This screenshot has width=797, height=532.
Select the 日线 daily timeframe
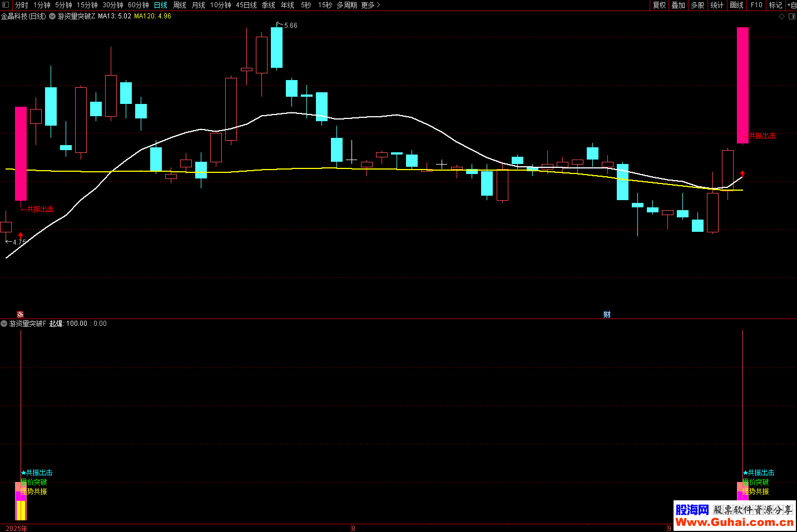coord(161,5)
